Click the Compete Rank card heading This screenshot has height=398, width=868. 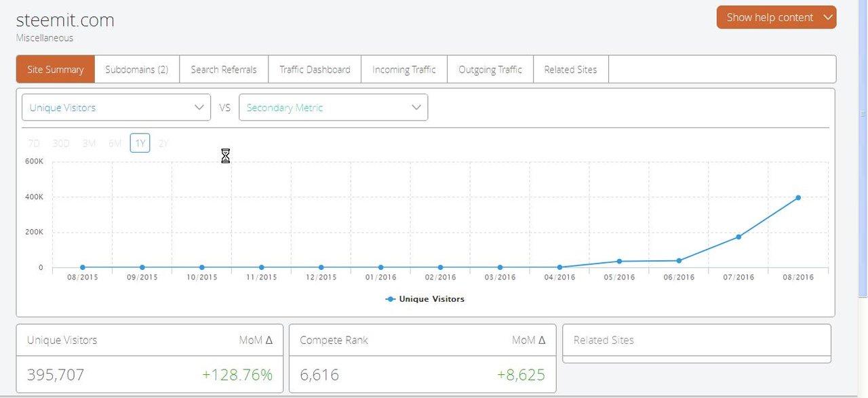tap(334, 340)
